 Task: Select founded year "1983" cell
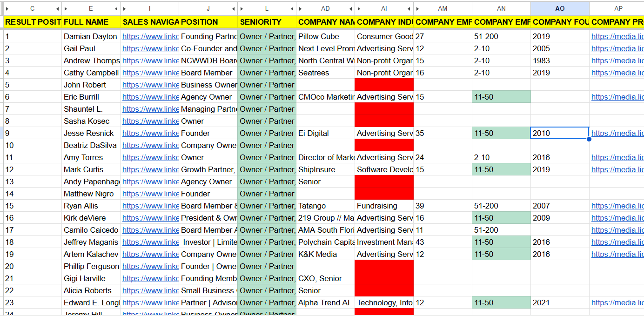click(x=560, y=61)
